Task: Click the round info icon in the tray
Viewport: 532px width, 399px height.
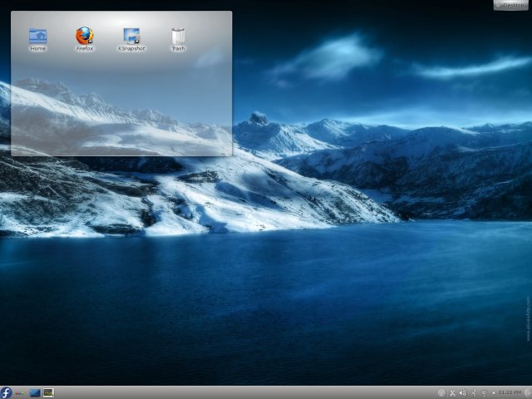Action: pyautogui.click(x=441, y=393)
